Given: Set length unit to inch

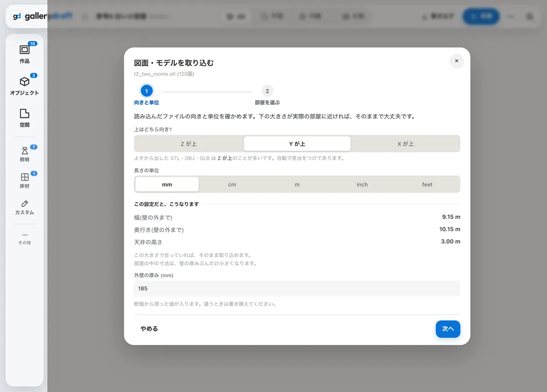Looking at the screenshot, I should [362, 184].
